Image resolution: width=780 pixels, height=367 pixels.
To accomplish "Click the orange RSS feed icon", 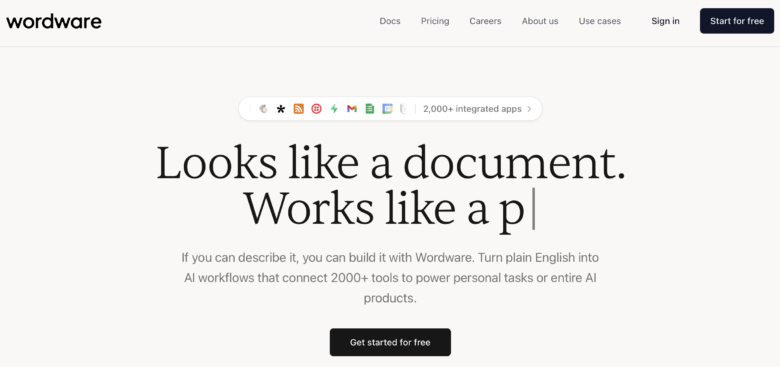I will [298, 109].
